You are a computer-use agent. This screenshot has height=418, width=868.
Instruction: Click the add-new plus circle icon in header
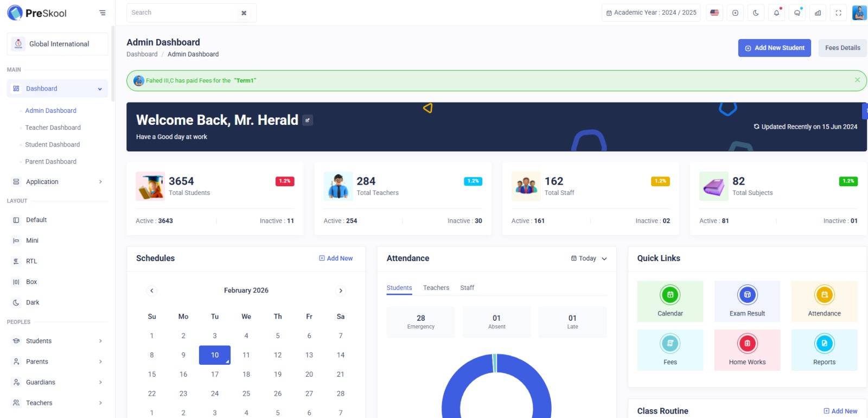pyautogui.click(x=735, y=12)
